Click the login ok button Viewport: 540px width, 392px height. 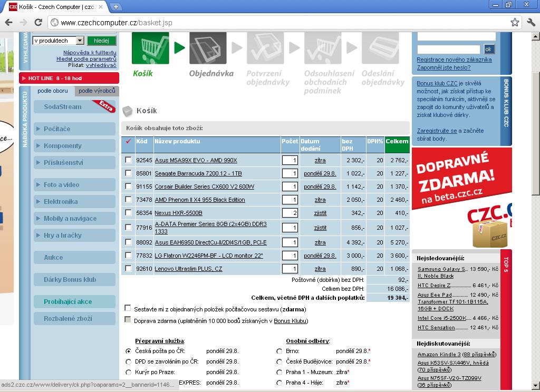point(488,49)
